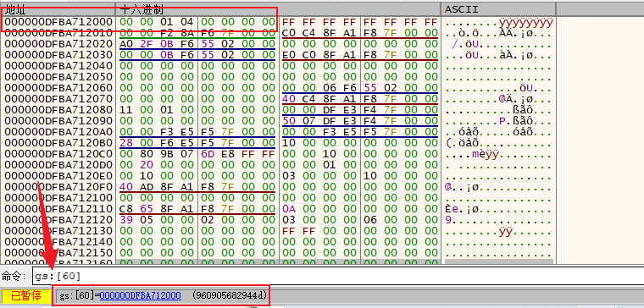Select address row 000000DFBA712080
This screenshot has width=644, height=308.
point(58,110)
